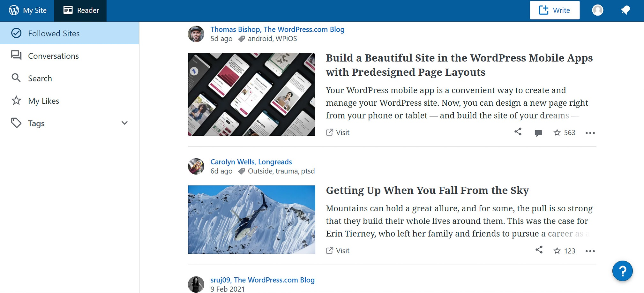Open your profile avatar menu

point(597,10)
